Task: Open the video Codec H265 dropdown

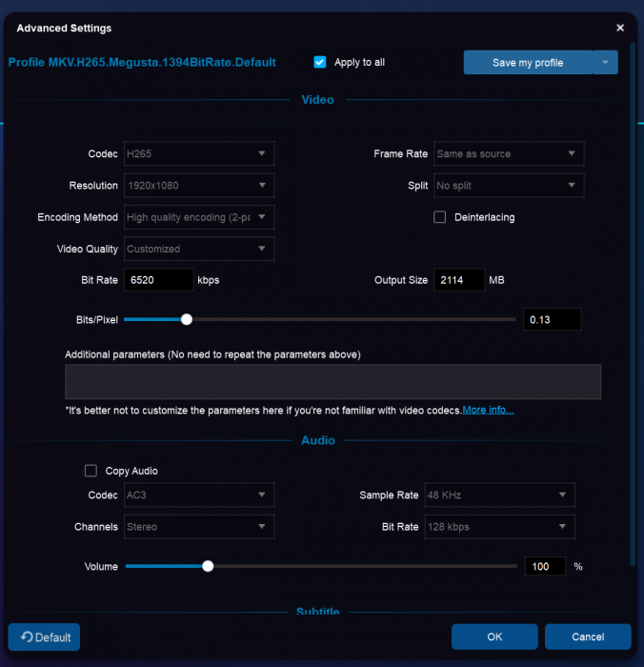Action: coord(199,153)
